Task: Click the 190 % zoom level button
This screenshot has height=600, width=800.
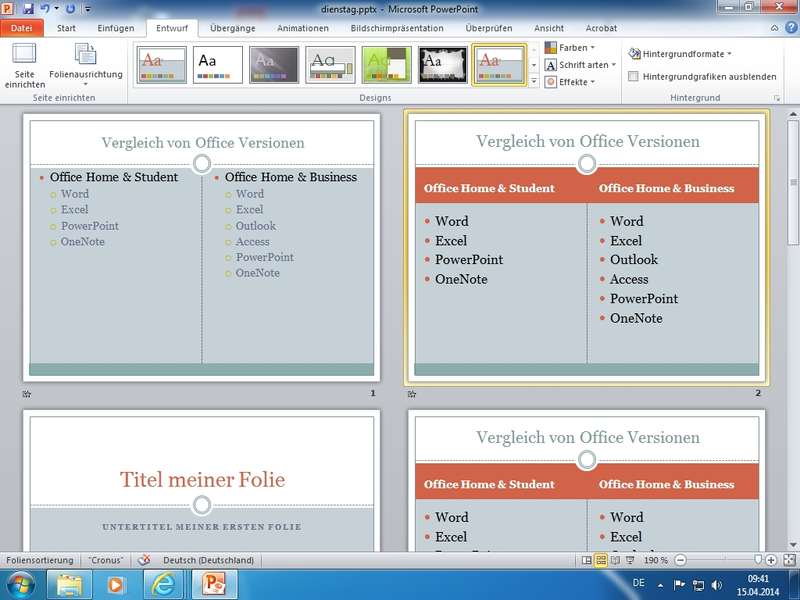Action: 656,560
